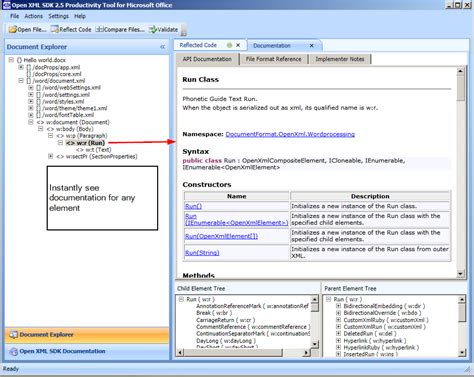Image resolution: width=474 pixels, height=377 pixels.
Task: Click the Document Explorer bottom pane button
Action: [87, 335]
